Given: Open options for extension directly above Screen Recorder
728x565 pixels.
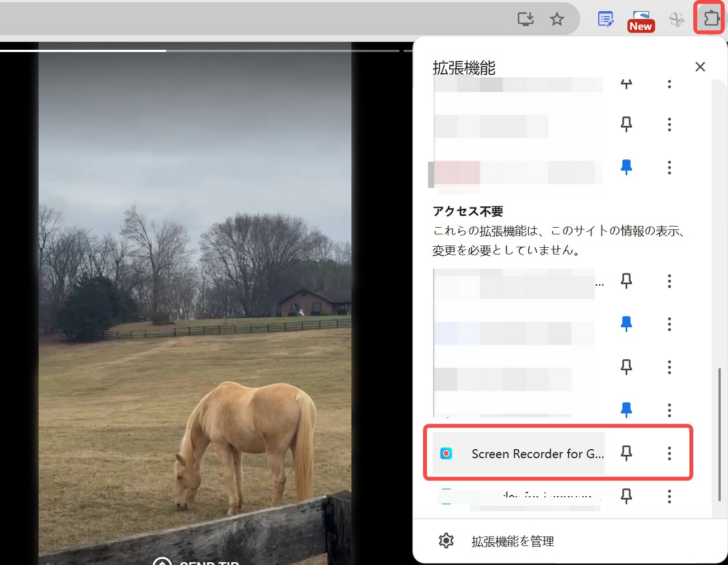Looking at the screenshot, I should click(669, 410).
